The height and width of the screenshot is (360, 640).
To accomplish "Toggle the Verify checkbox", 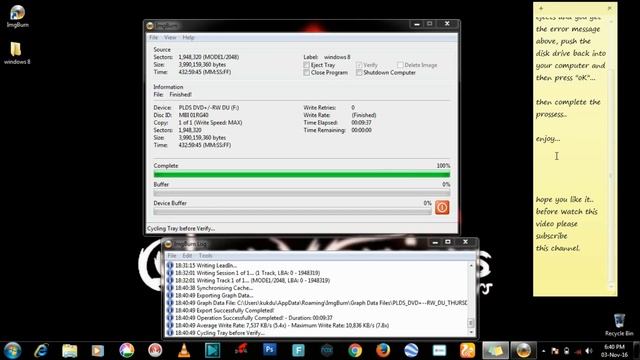I will [x=359, y=65].
